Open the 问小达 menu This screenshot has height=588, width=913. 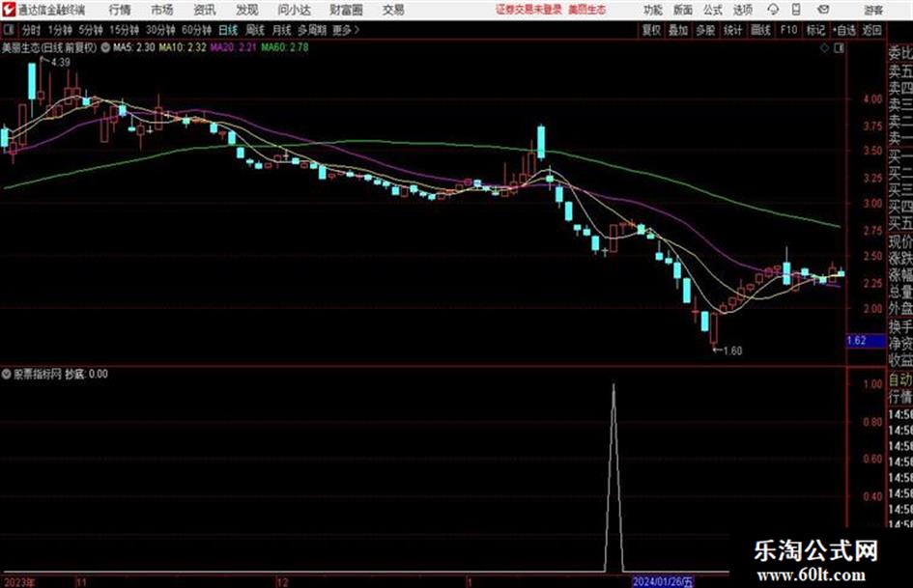tap(294, 10)
